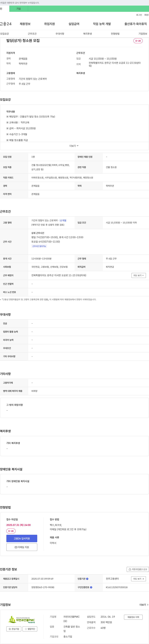
Task: Open the 실업급여 menu
Action: pos(74,24)
